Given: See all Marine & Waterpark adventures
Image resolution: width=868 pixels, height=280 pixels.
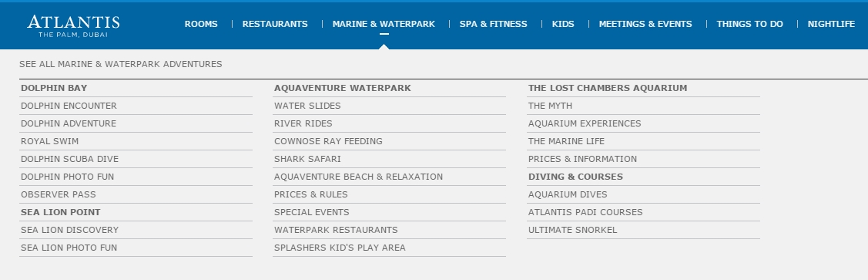Looking at the screenshot, I should click(121, 64).
